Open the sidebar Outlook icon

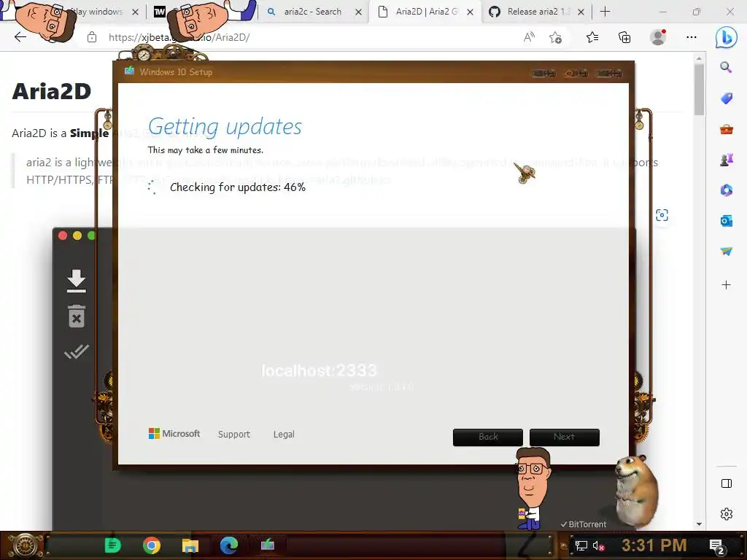(726, 220)
